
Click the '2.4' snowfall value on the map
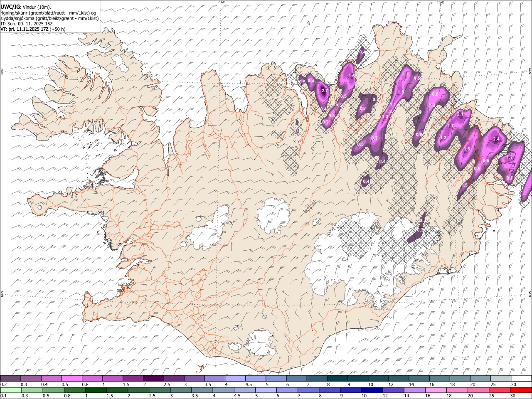[x=496, y=139]
